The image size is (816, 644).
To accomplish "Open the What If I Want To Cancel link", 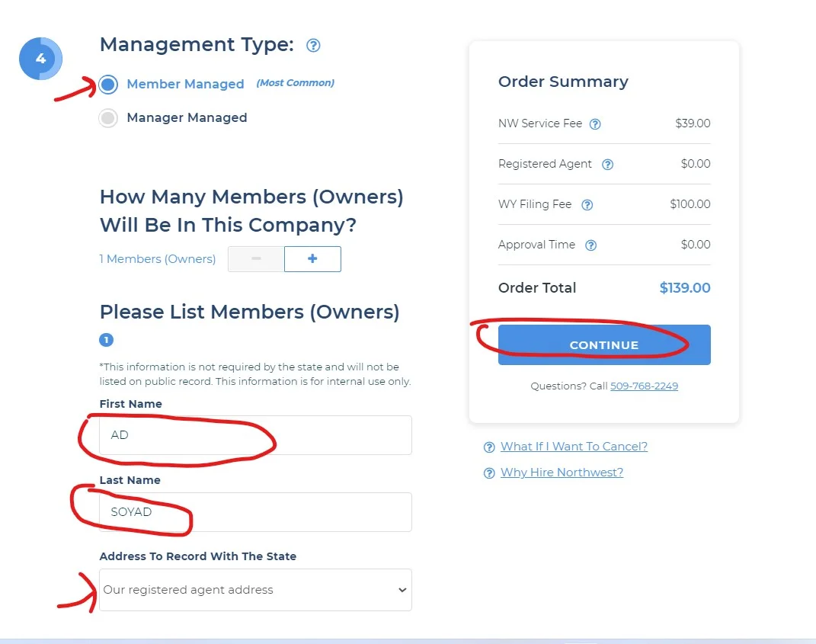I will click(574, 447).
